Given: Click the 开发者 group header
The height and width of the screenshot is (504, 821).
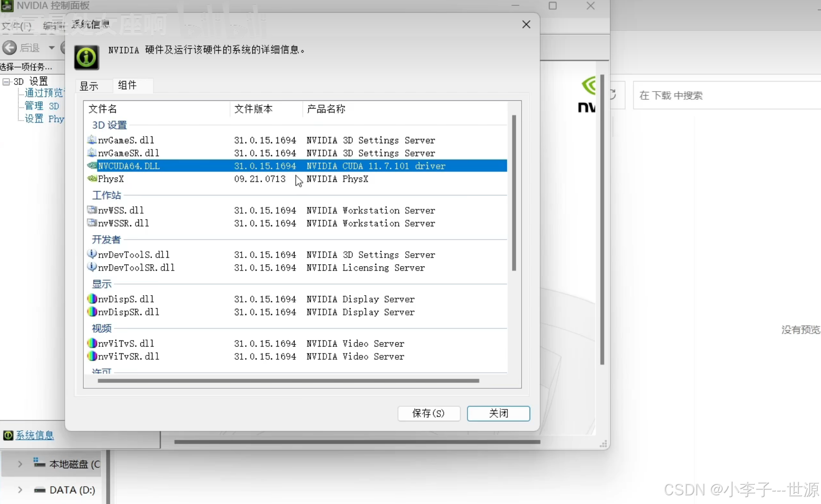Looking at the screenshot, I should 106,240.
